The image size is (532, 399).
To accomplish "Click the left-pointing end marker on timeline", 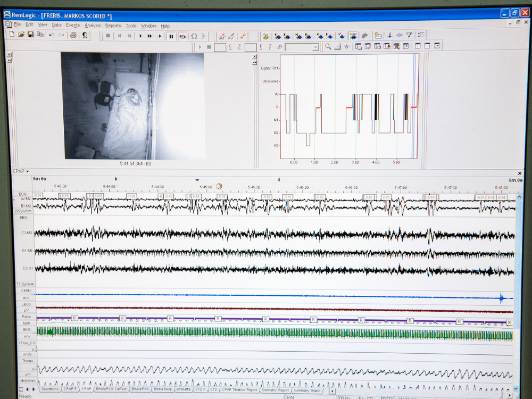I will coord(279,179).
